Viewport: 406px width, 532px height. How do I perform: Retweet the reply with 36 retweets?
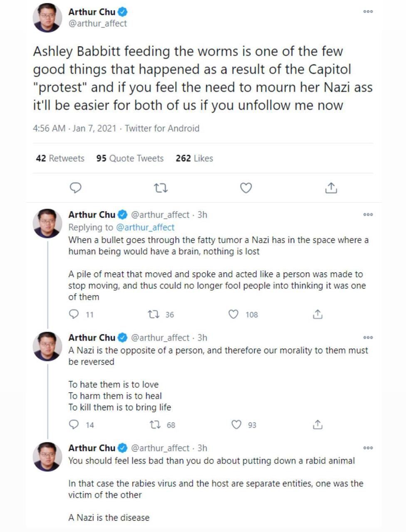point(154,314)
